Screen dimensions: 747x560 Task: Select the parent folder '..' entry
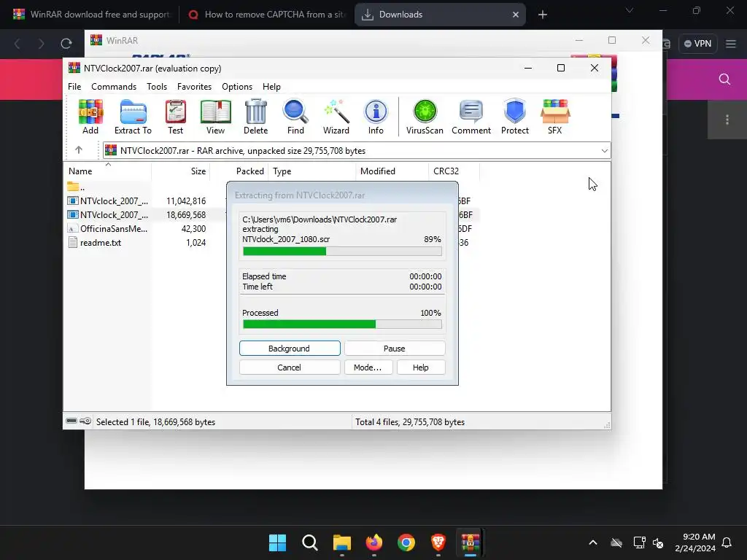pos(76,187)
